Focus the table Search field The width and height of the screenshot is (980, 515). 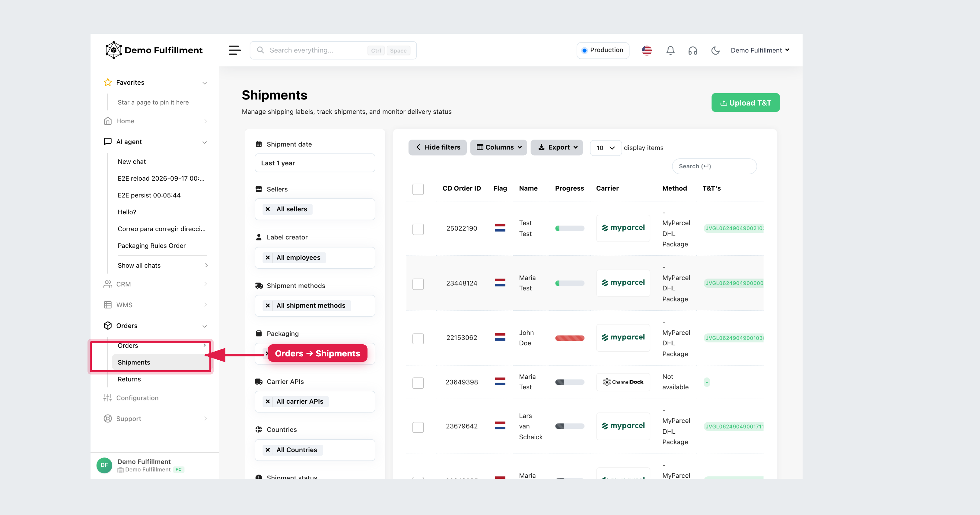coord(714,166)
